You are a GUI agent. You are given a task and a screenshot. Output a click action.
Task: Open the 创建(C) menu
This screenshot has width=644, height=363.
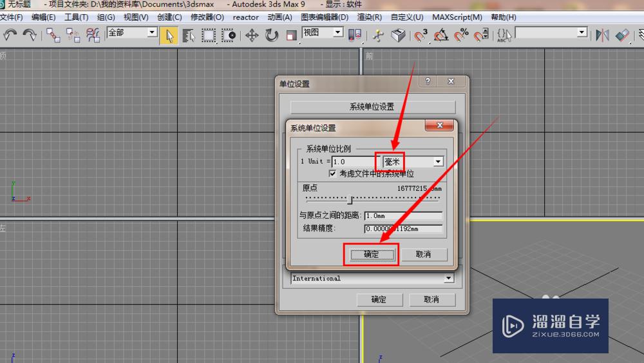click(x=169, y=17)
